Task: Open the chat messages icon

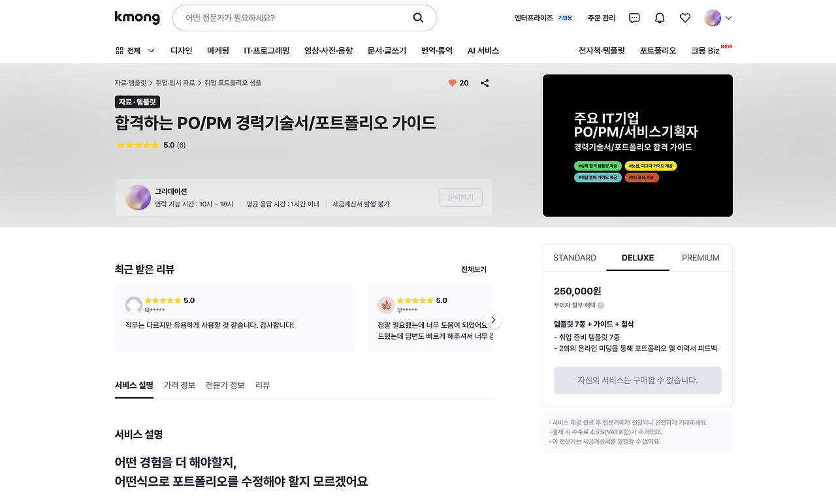Action: point(634,18)
